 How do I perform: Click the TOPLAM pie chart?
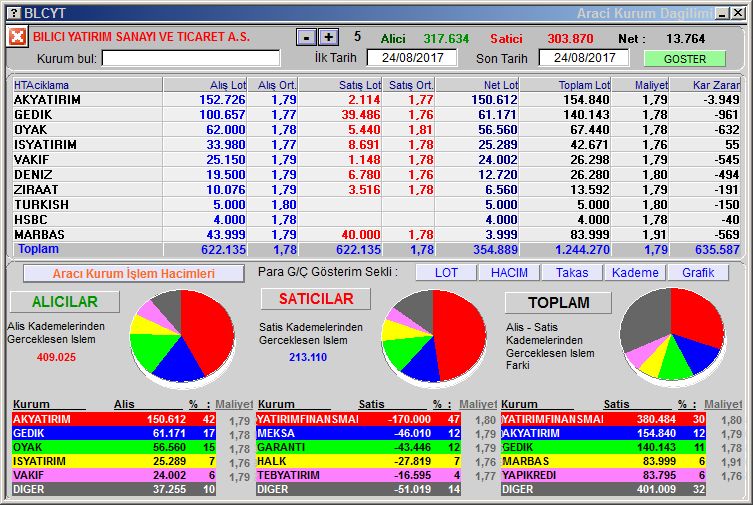pyautogui.click(x=671, y=335)
